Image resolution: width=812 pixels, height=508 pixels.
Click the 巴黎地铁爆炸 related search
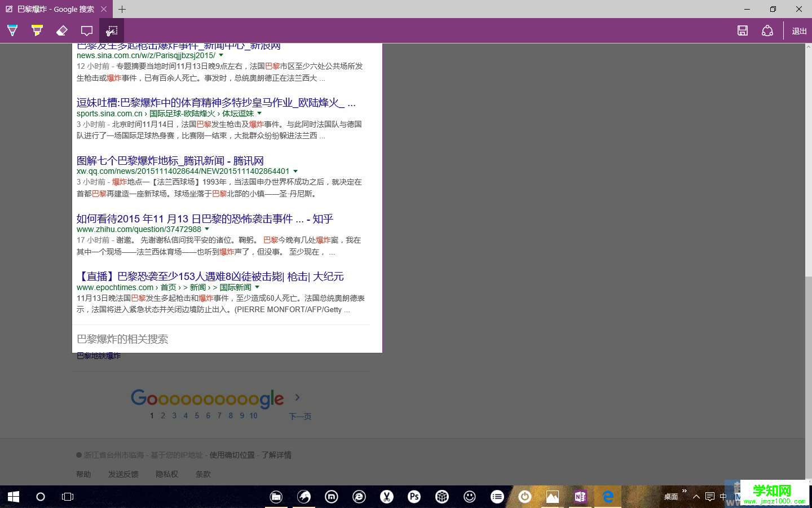click(99, 356)
